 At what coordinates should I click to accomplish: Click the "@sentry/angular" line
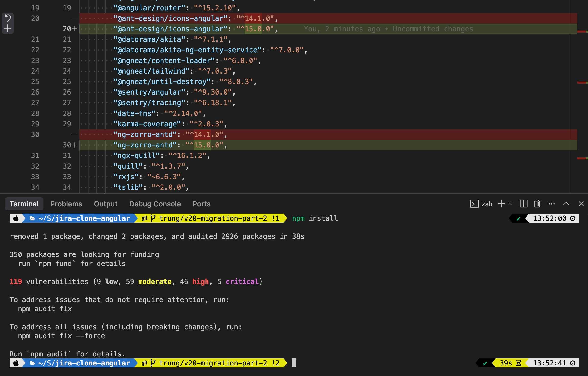click(174, 92)
